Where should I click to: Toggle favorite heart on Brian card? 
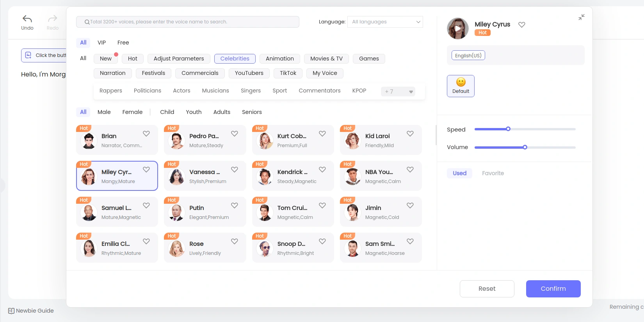(146, 133)
